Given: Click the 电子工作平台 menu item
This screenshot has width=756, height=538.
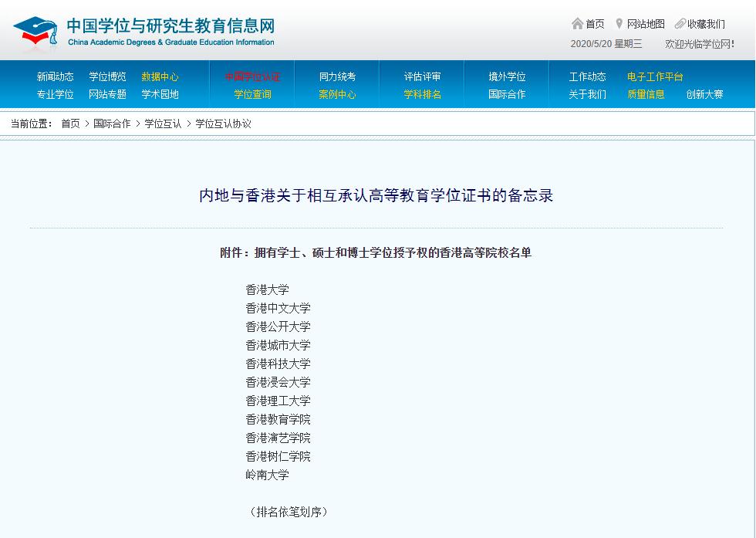Looking at the screenshot, I should 655,76.
